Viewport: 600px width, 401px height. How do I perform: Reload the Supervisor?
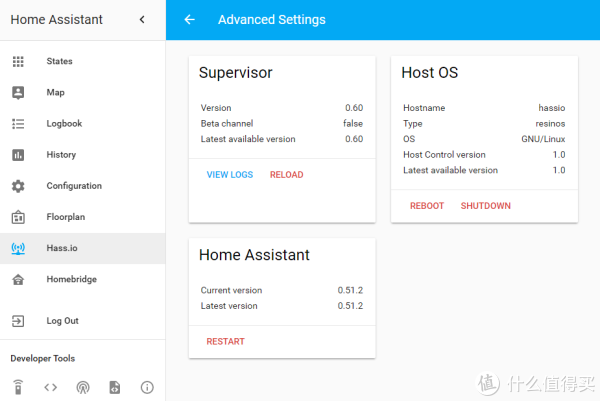coord(286,175)
